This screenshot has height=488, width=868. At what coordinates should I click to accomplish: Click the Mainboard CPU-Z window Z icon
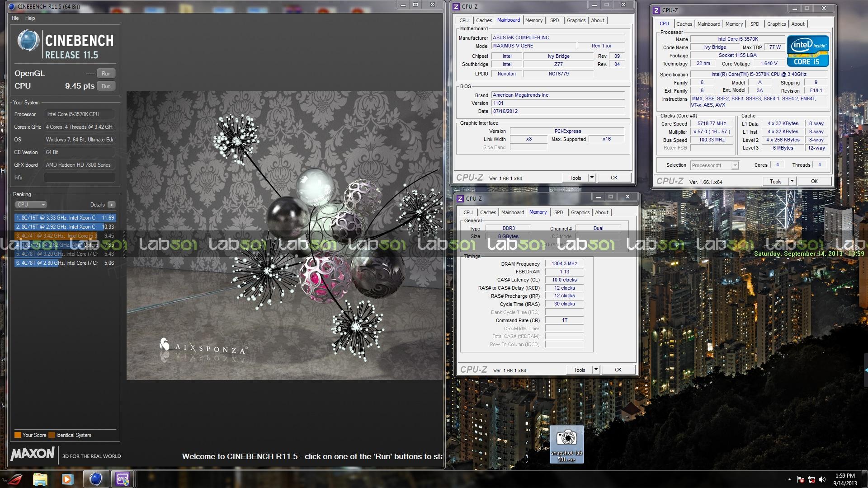pos(456,6)
